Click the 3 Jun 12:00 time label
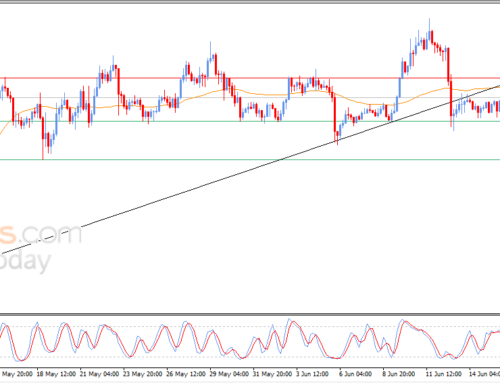This screenshot has height=383, width=500. [x=312, y=374]
